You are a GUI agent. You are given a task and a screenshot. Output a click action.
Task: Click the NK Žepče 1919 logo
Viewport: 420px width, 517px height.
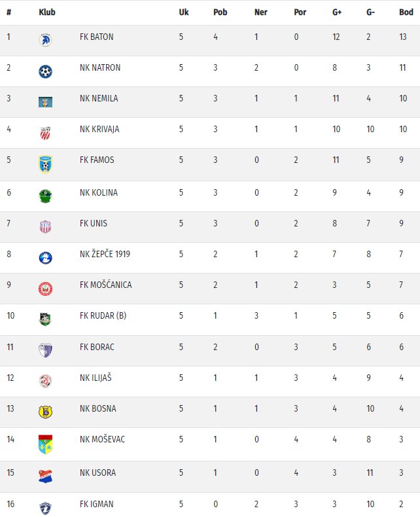(45, 257)
